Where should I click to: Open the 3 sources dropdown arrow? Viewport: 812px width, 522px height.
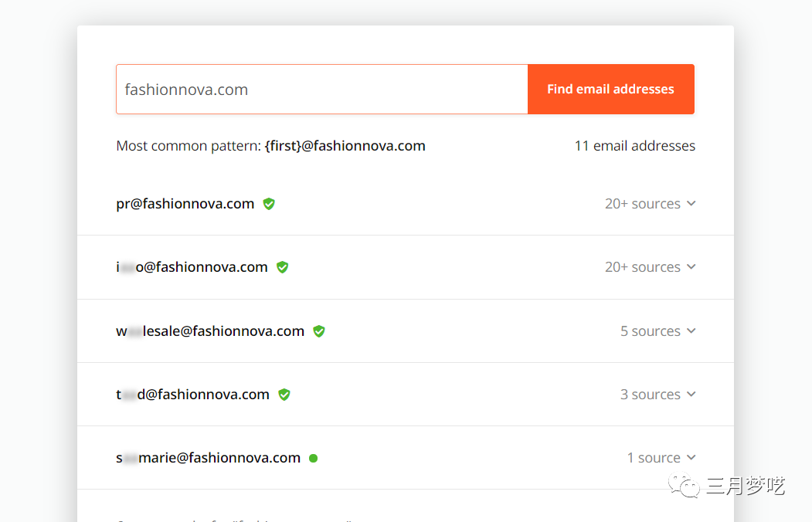pyautogui.click(x=691, y=395)
